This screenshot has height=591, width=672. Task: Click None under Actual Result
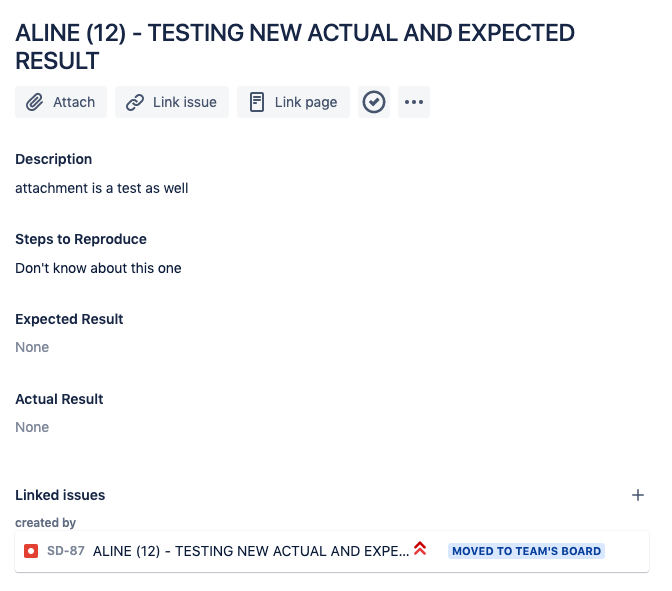[x=32, y=427]
